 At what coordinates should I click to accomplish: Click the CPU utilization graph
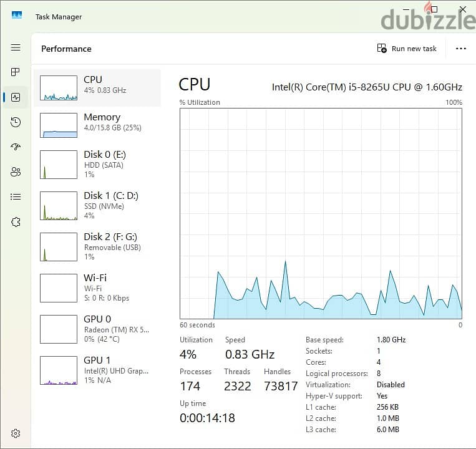321,213
